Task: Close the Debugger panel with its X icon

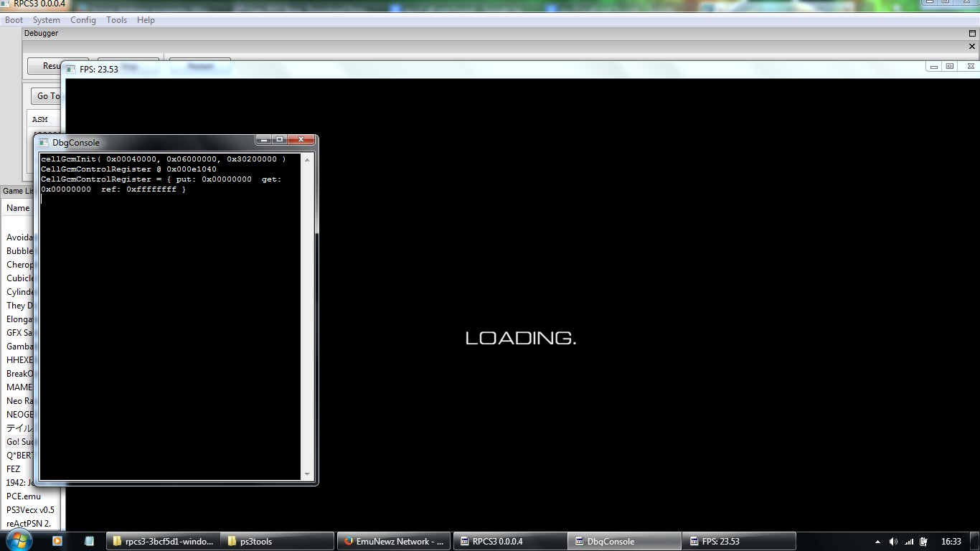Action: point(972,47)
